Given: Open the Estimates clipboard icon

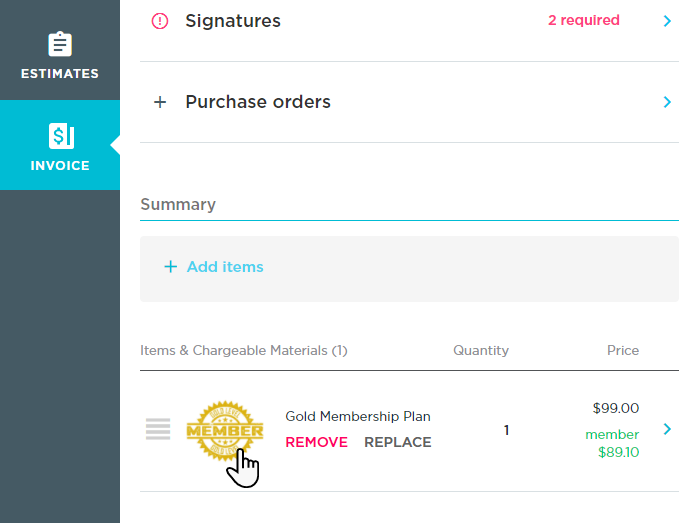Looking at the screenshot, I should [x=60, y=45].
